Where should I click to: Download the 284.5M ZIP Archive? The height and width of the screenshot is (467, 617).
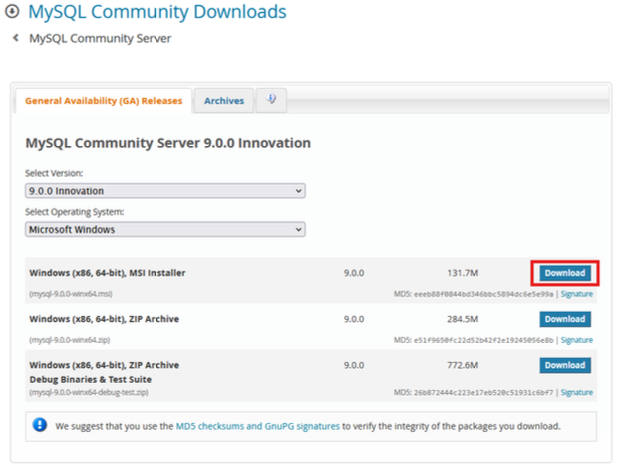click(565, 319)
